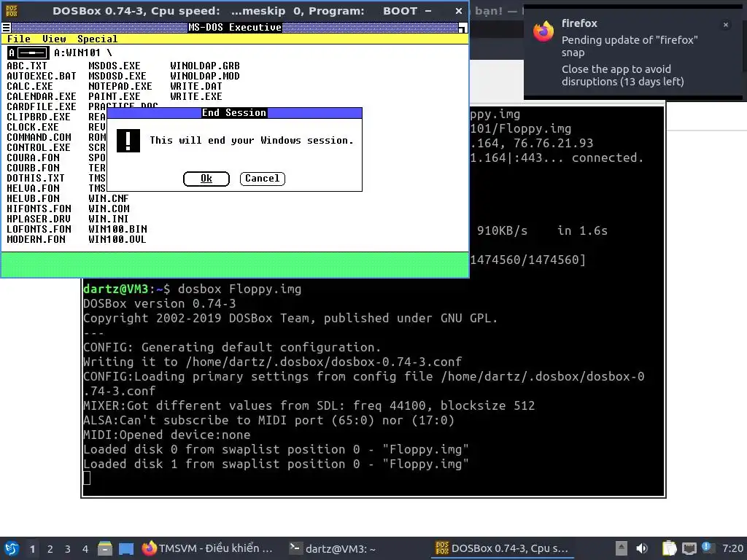Select file CALC.EXE
This screenshot has height=560, width=747.
[x=29, y=86]
